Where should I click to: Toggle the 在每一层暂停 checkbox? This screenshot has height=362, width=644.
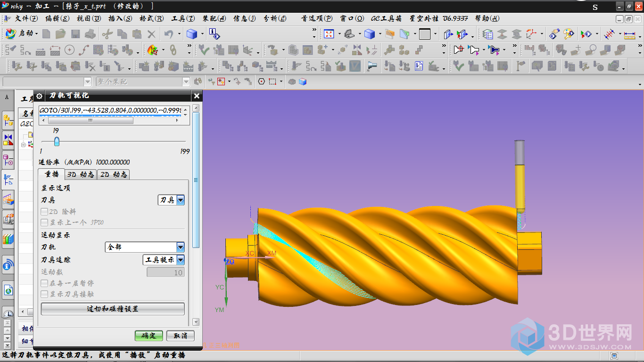click(44, 283)
